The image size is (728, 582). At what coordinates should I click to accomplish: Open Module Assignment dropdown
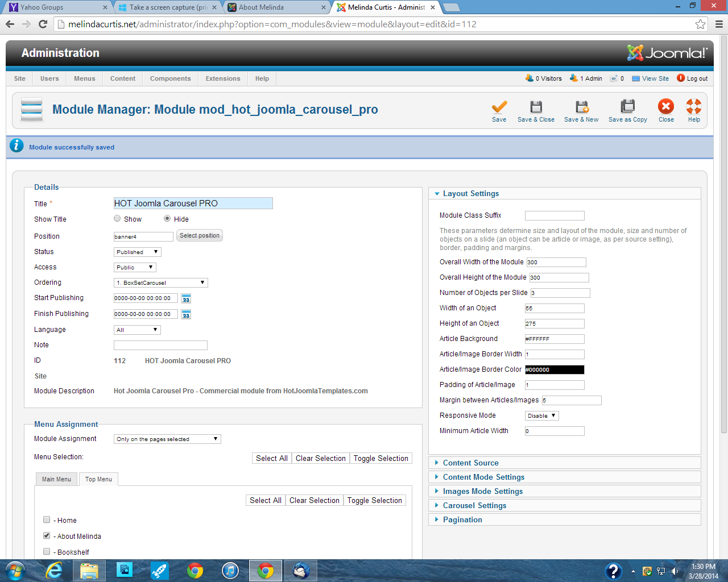point(167,439)
